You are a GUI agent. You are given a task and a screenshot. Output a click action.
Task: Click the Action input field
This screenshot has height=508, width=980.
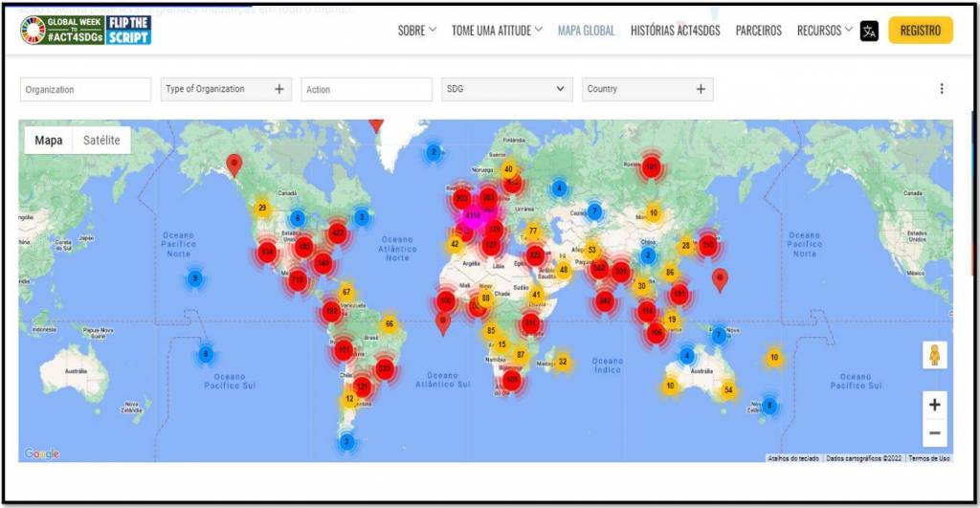tap(366, 90)
